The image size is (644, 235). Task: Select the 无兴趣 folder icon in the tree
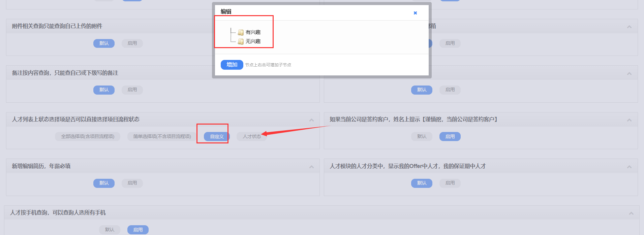click(241, 41)
